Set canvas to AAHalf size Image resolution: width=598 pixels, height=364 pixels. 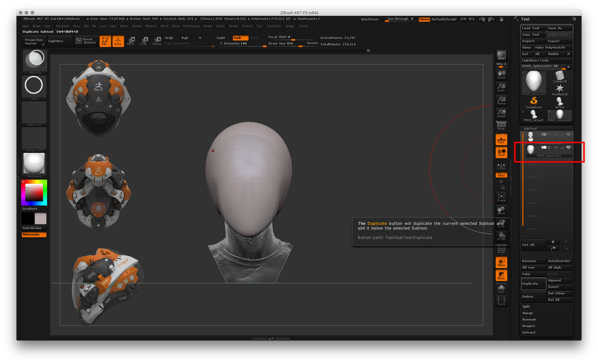click(x=501, y=113)
